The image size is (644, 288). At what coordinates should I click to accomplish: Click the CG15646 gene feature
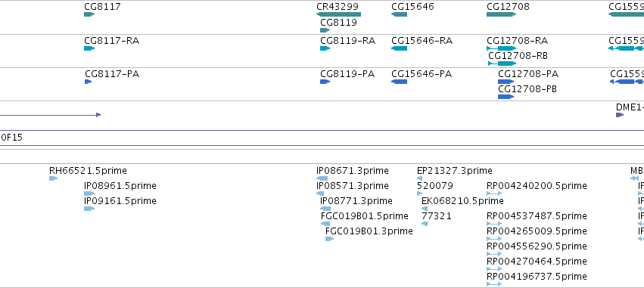400,14
